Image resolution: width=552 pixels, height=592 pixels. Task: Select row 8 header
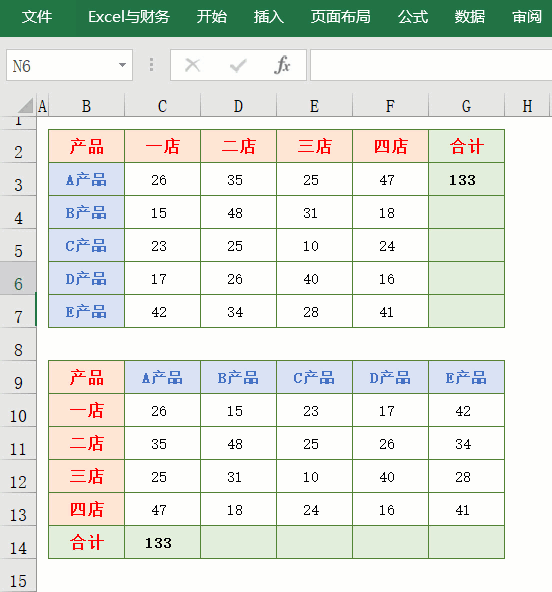(x=18, y=345)
